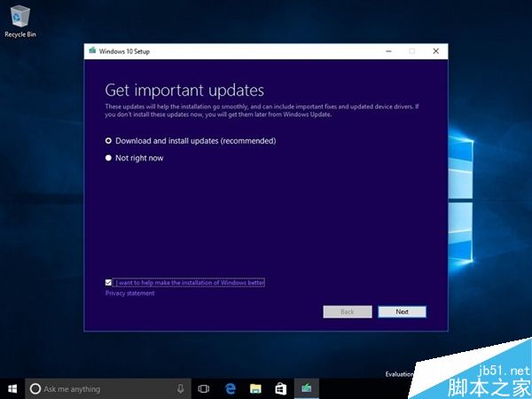The image size is (532, 399).
Task: Click the greyed Back button
Action: tap(348, 312)
